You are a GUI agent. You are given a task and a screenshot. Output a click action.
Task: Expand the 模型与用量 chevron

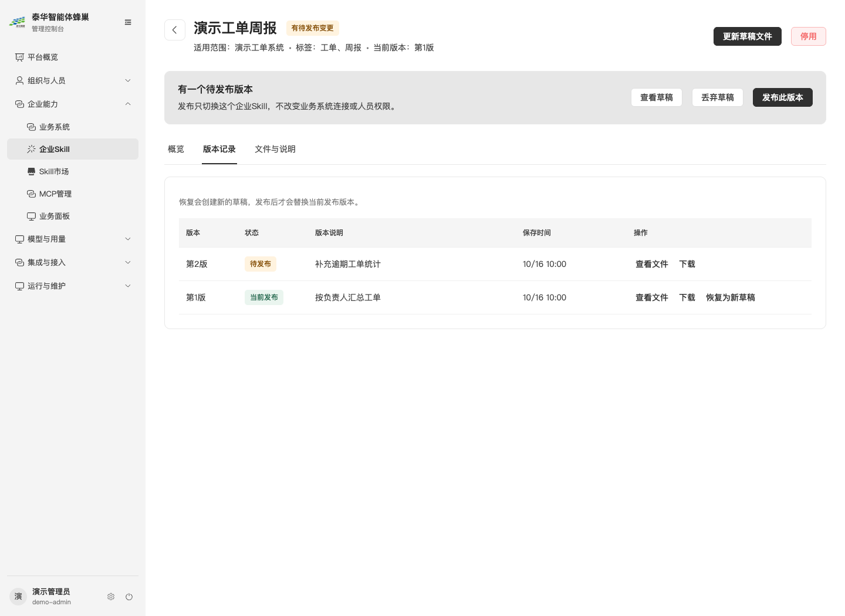point(128,239)
